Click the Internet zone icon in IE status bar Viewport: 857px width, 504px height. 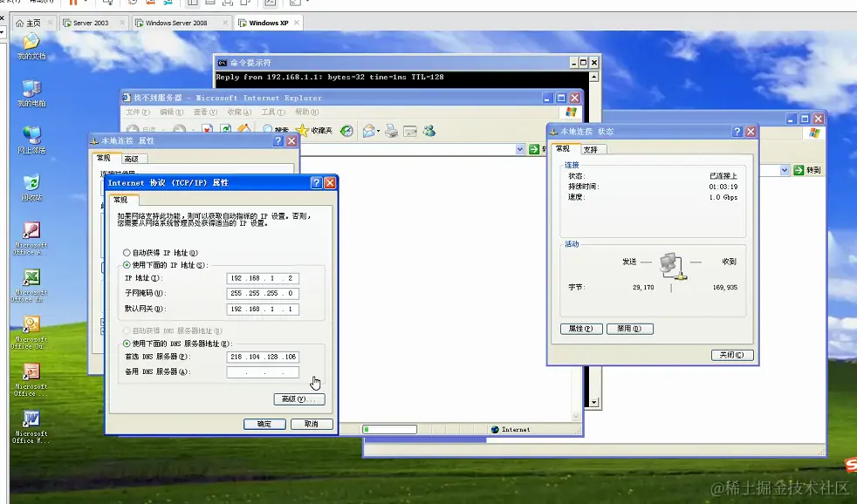495,430
